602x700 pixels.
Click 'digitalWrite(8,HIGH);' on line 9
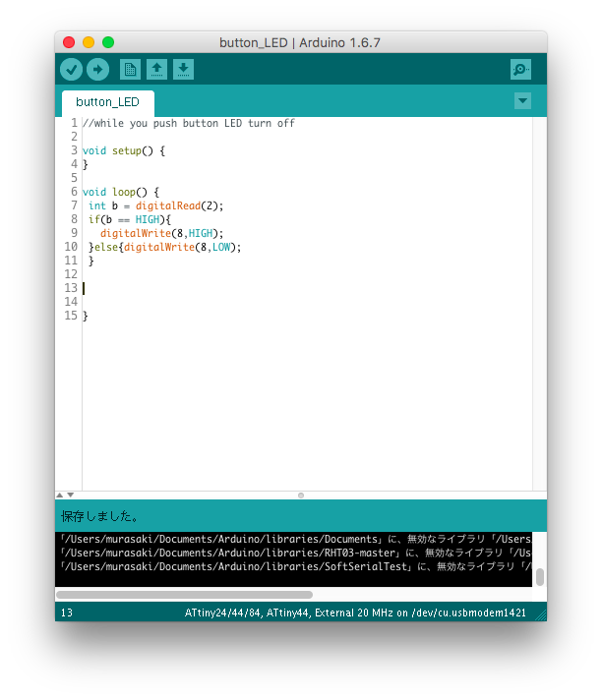161,233
